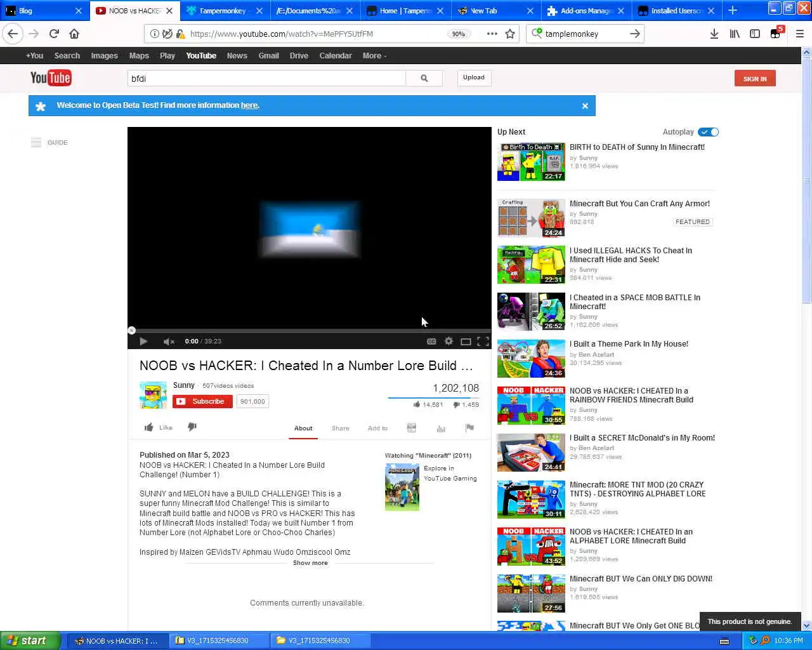Click the like/dislike ratio bar

pyautogui.click(x=434, y=397)
